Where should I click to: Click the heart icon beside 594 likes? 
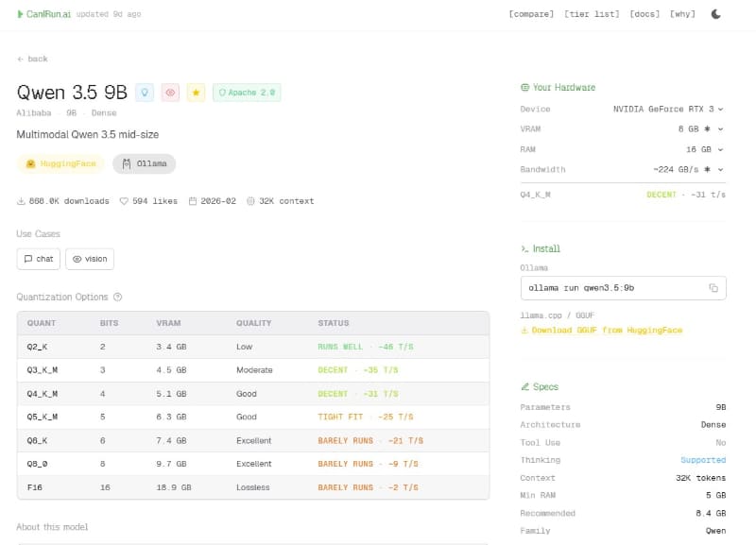[124, 201]
